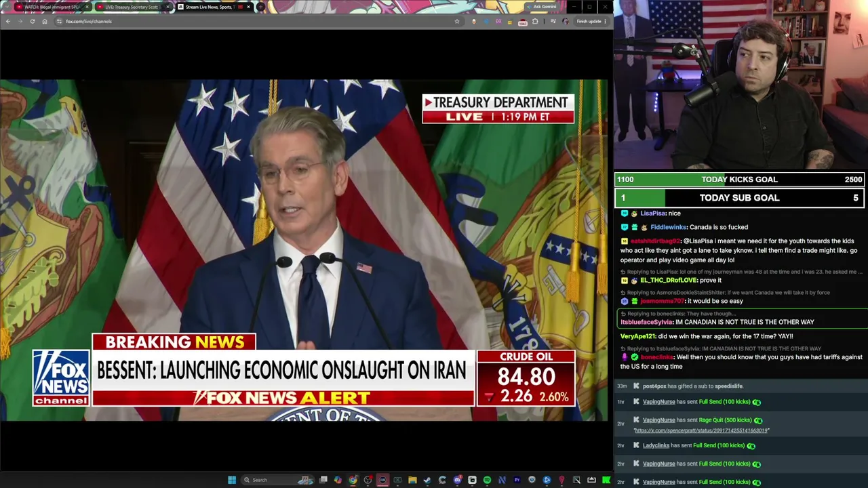Open Google Chrome from the taskbar
This screenshot has width=868, height=488.
click(x=353, y=480)
